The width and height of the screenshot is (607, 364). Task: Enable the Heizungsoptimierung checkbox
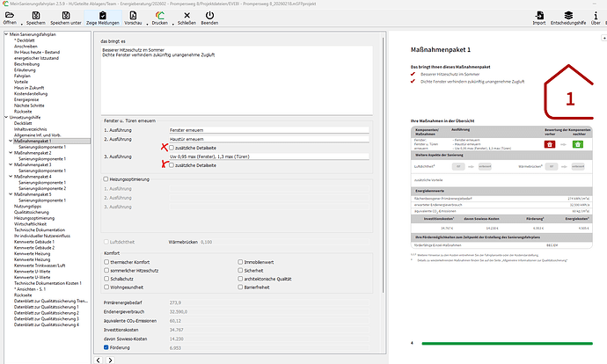click(x=107, y=178)
